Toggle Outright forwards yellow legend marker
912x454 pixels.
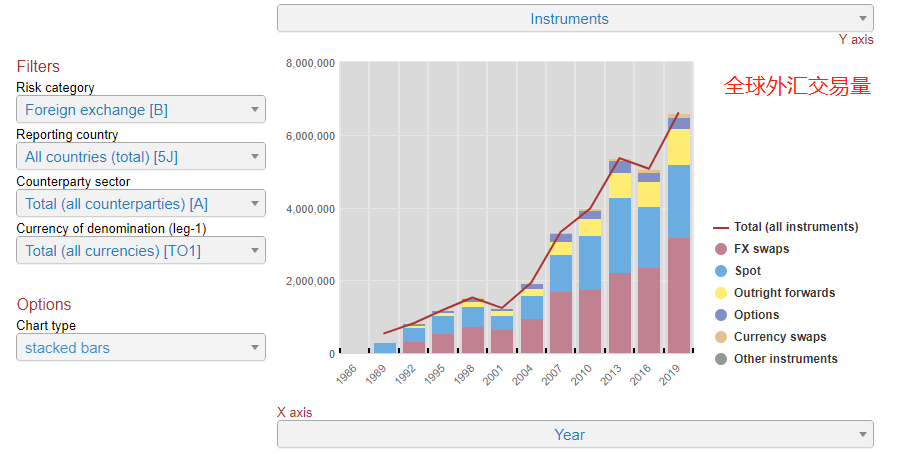point(720,293)
